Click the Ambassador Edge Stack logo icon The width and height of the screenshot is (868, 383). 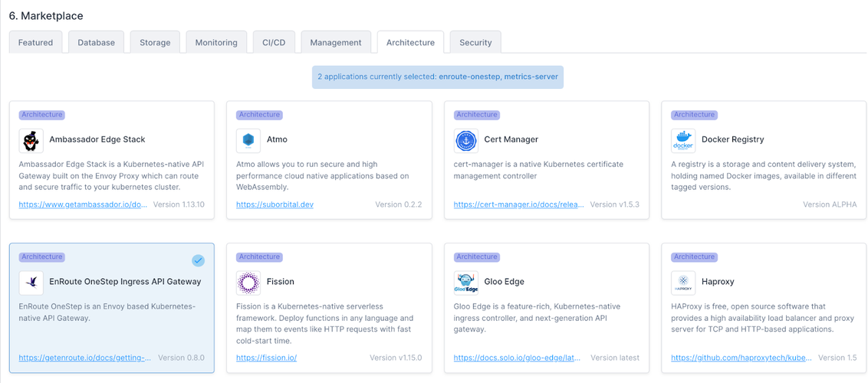click(31, 140)
